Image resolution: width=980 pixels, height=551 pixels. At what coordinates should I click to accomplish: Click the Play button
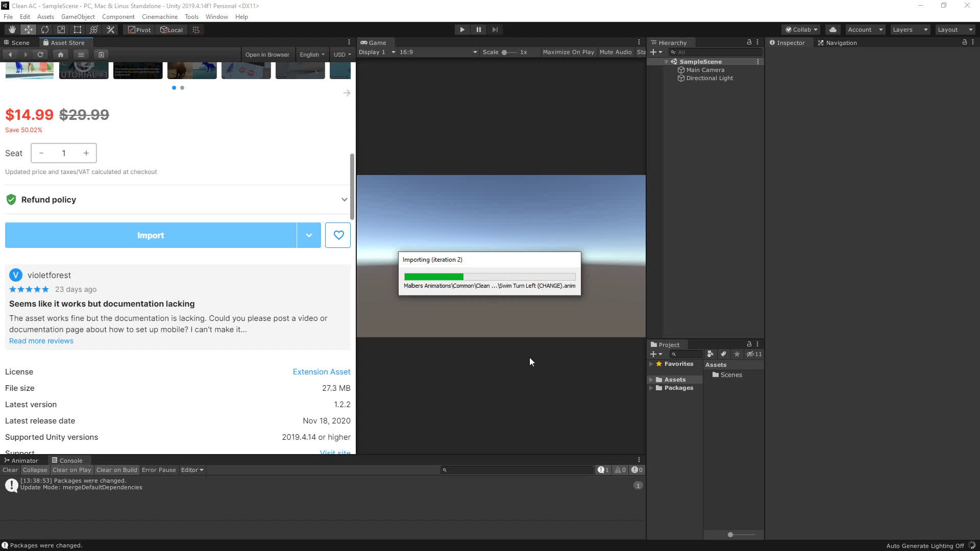pos(462,30)
